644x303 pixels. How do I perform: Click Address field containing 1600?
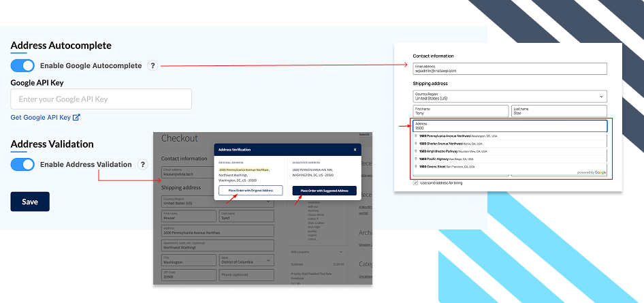[x=510, y=126]
